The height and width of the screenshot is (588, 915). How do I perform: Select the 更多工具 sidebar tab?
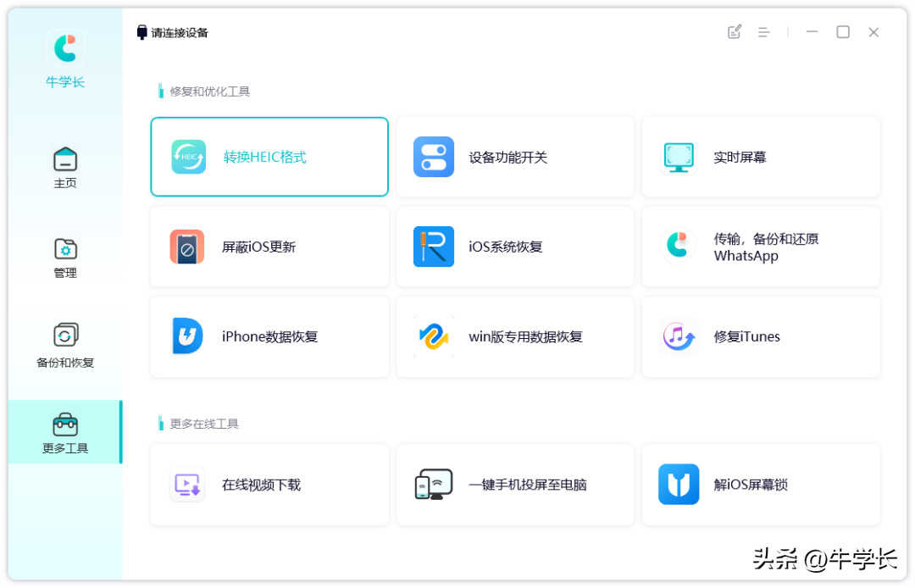[64, 432]
